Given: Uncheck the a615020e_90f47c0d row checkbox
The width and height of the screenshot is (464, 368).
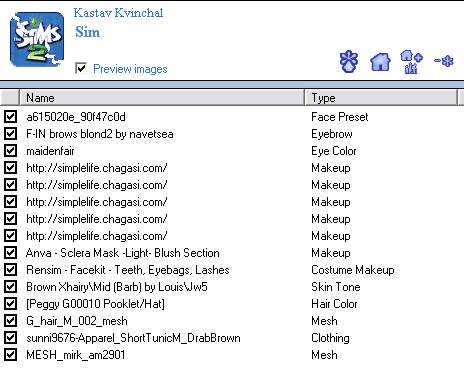Looking at the screenshot, I should (10, 117).
